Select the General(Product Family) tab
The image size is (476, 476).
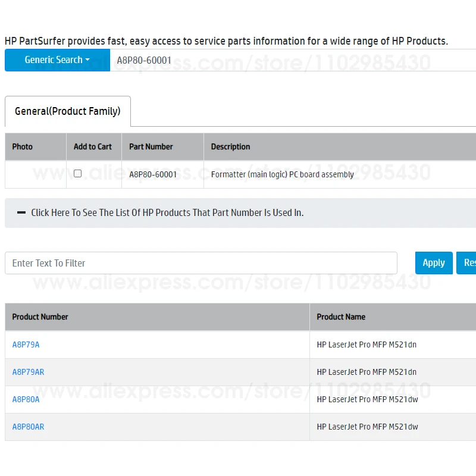[x=68, y=111]
